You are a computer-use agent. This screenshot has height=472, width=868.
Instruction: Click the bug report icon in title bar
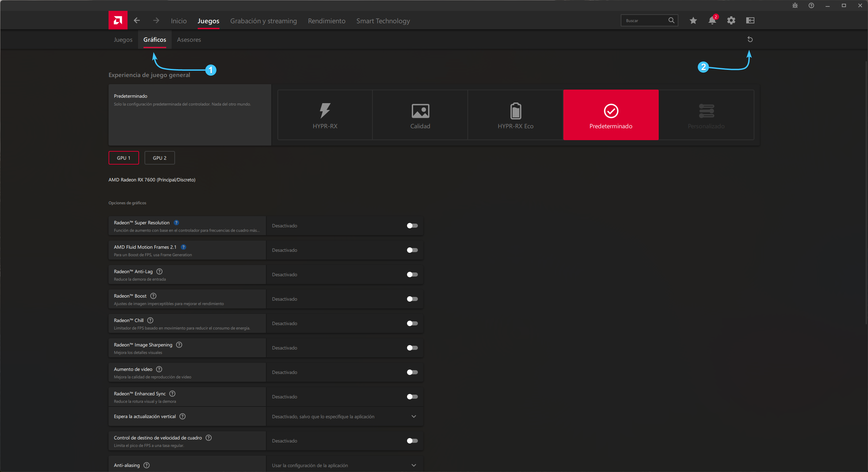click(795, 5)
